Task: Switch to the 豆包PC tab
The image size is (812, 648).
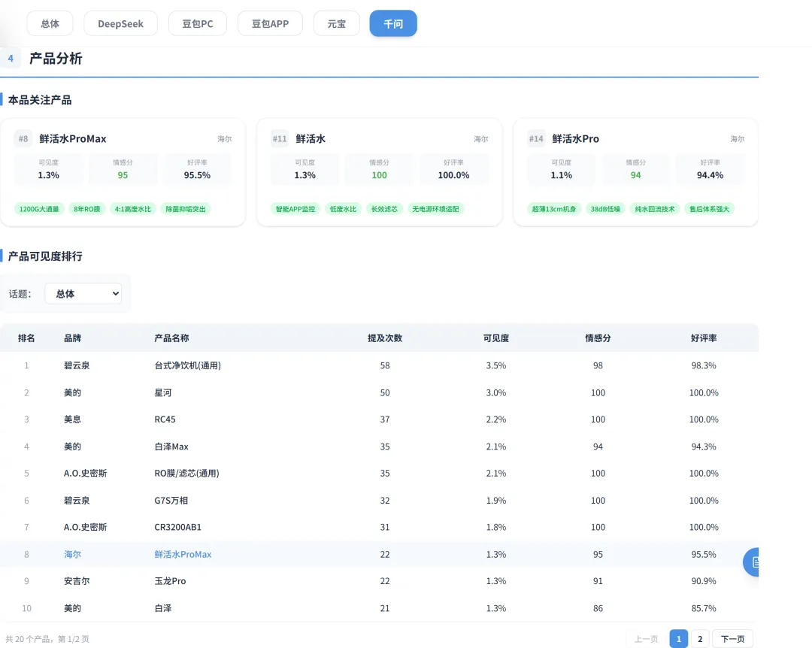Action: (197, 24)
